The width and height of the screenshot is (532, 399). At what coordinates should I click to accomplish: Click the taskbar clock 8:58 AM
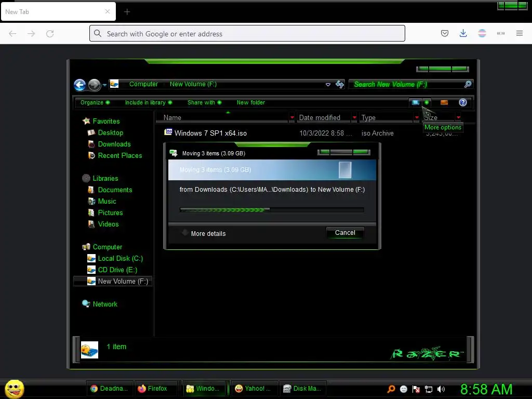coord(486,389)
